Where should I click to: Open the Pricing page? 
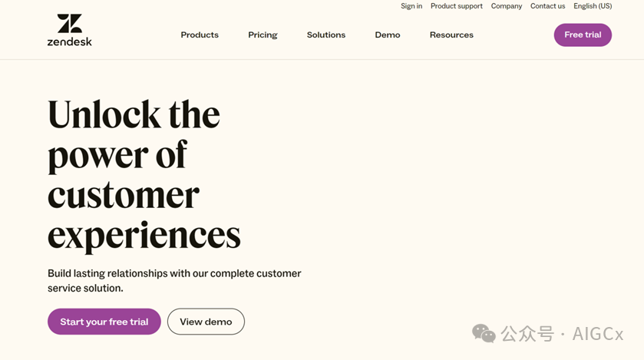click(x=263, y=35)
